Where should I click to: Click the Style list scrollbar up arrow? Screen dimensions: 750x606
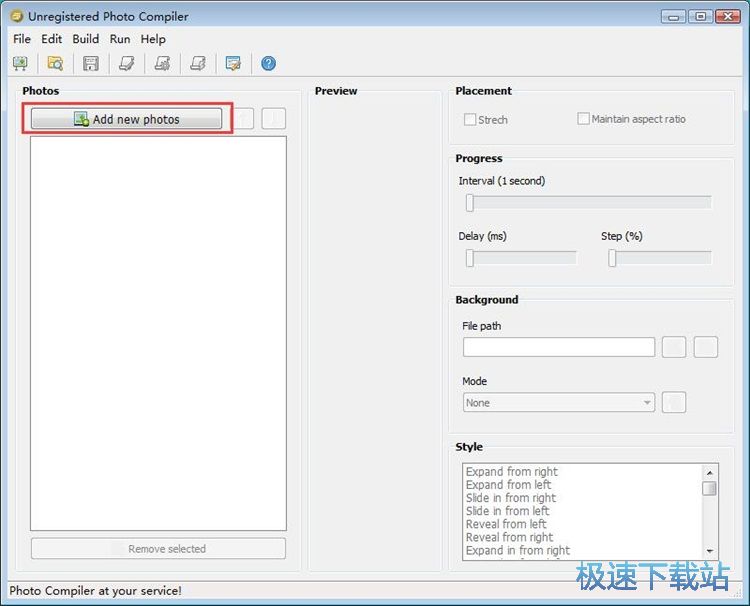[710, 473]
